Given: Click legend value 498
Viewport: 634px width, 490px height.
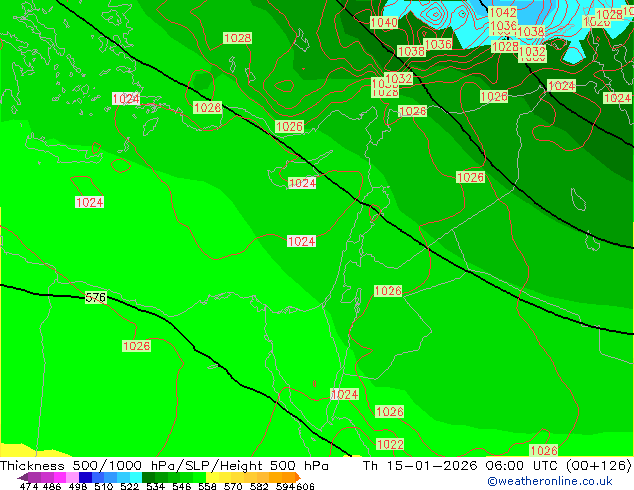Looking at the screenshot, I should coord(77,486).
